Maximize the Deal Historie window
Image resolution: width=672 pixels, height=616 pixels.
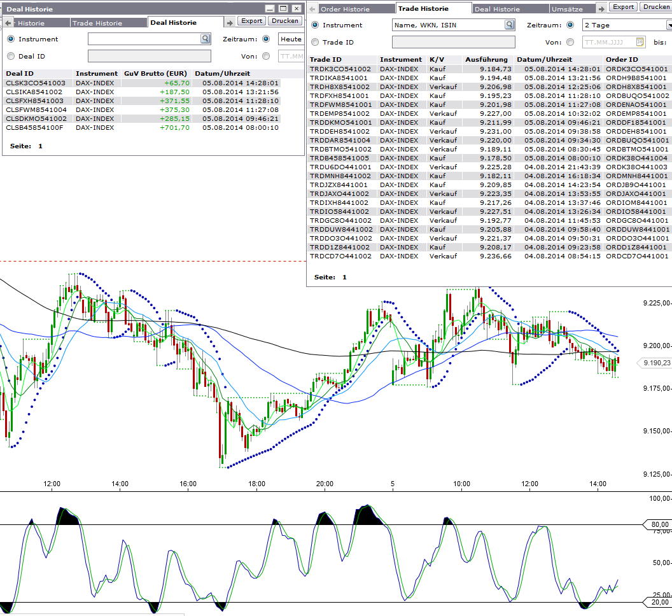pos(283,8)
